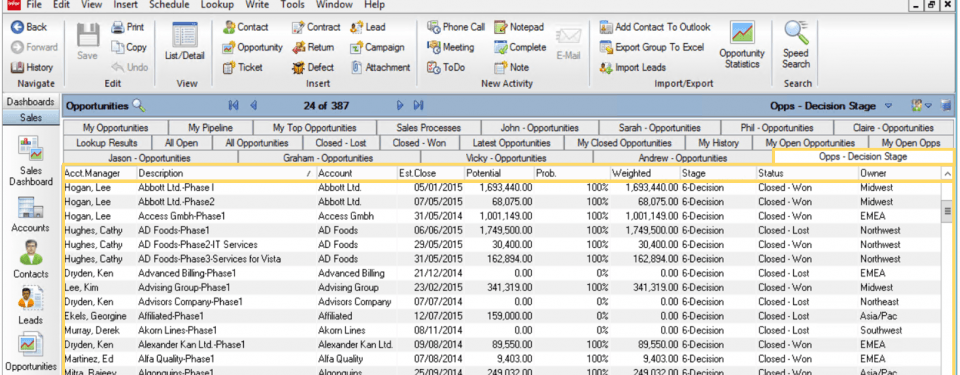The width and height of the screenshot is (960, 375).
Task: Insert a new Defect
Action: (x=313, y=67)
